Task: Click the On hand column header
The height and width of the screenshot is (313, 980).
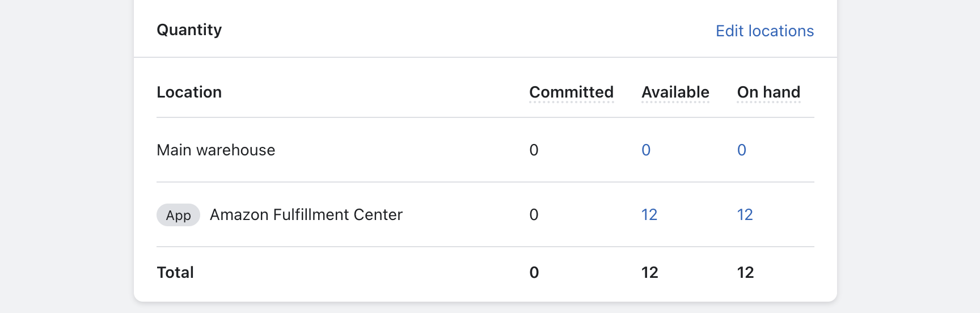Action: [x=768, y=92]
